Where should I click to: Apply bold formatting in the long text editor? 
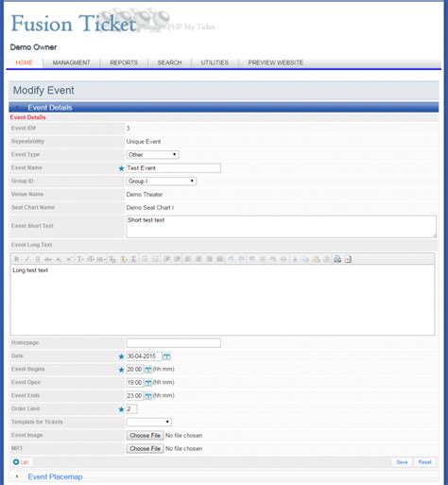pyautogui.click(x=16, y=259)
